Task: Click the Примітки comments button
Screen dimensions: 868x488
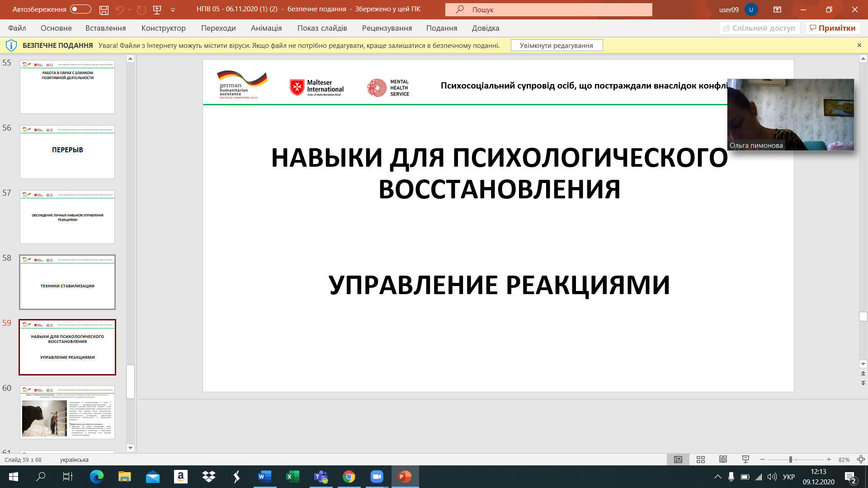Action: click(832, 28)
